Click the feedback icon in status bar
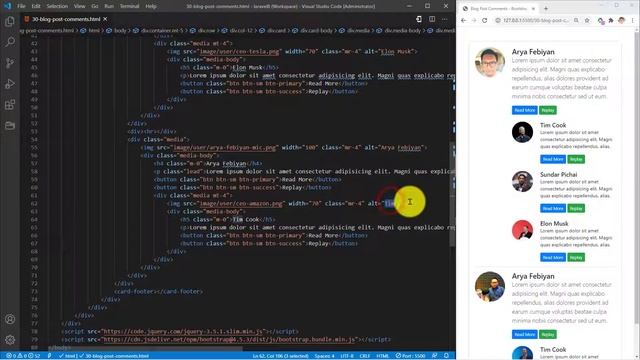The height and width of the screenshot is (360, 640). (434, 356)
